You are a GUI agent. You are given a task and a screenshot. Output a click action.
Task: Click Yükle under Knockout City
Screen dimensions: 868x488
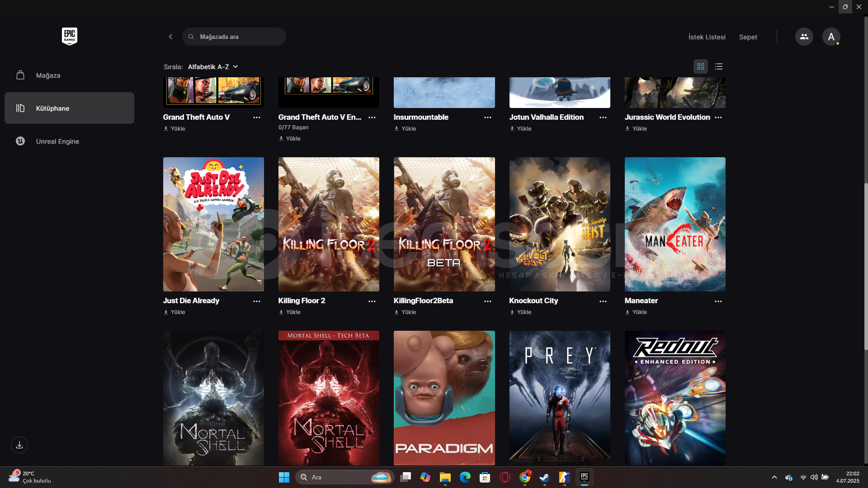pos(520,312)
